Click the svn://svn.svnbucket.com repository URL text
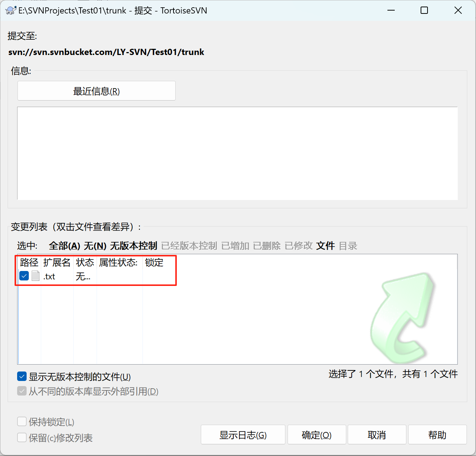476x456 pixels. 106,52
